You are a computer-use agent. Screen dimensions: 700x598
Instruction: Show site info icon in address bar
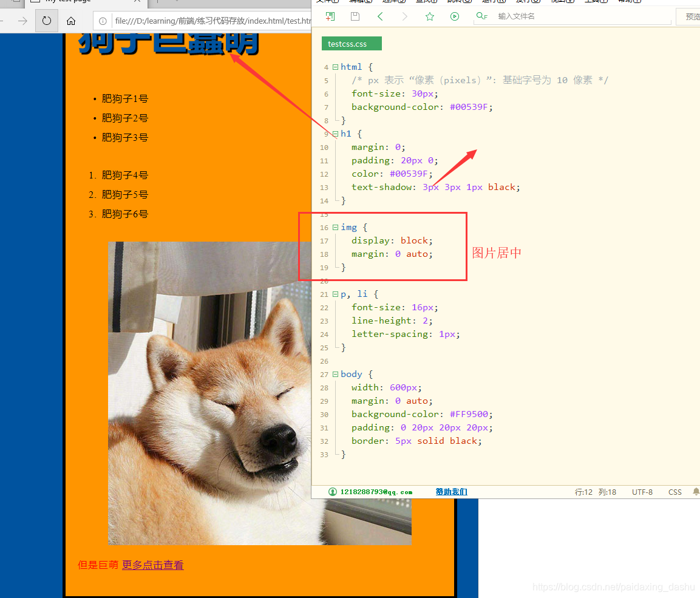[x=103, y=21]
